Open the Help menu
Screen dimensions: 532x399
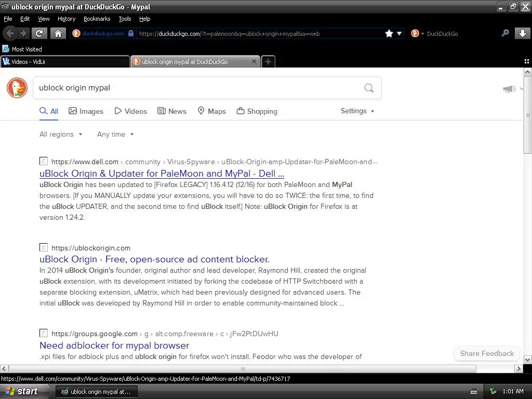tap(144, 19)
